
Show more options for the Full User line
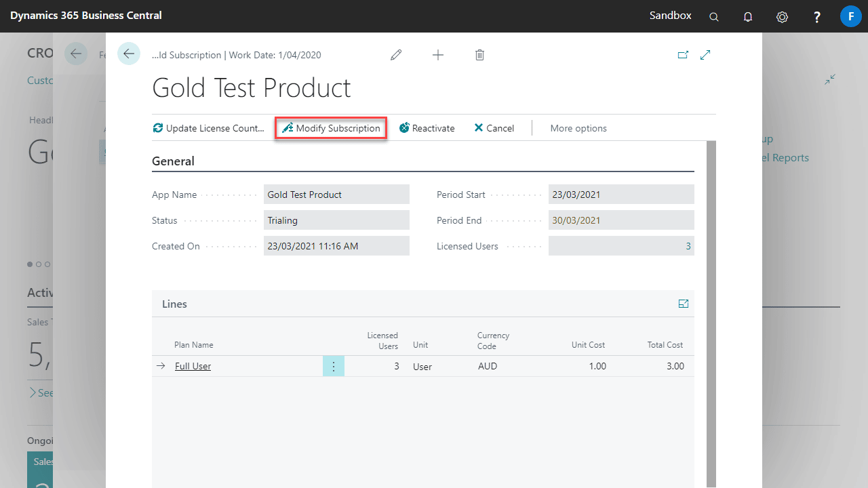coord(333,366)
